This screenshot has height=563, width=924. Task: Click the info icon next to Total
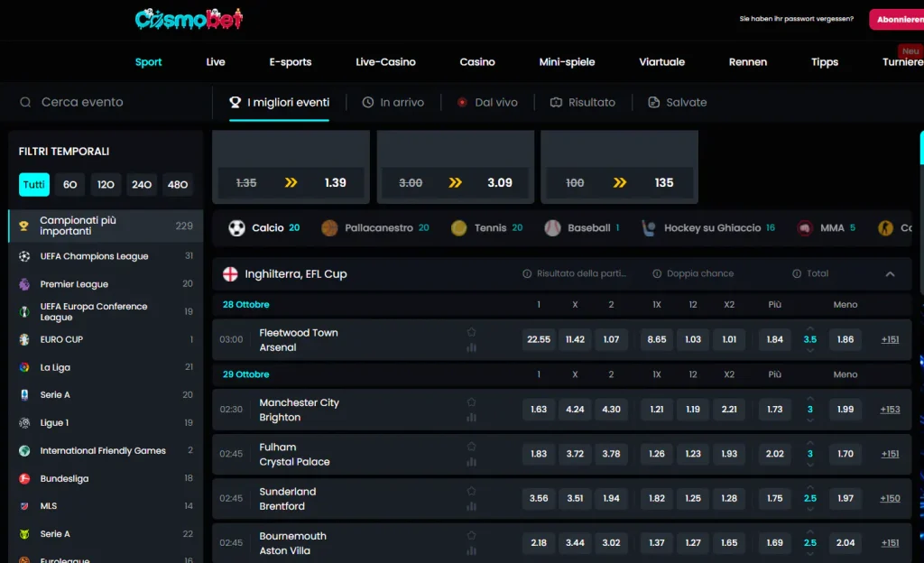tap(797, 274)
